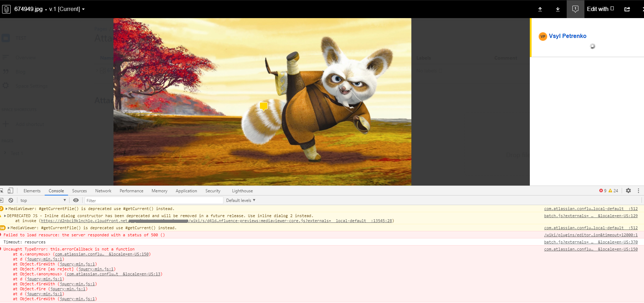Switch to the Elements tab
Image resolution: width=644 pixels, height=303 pixels.
[x=32, y=191]
